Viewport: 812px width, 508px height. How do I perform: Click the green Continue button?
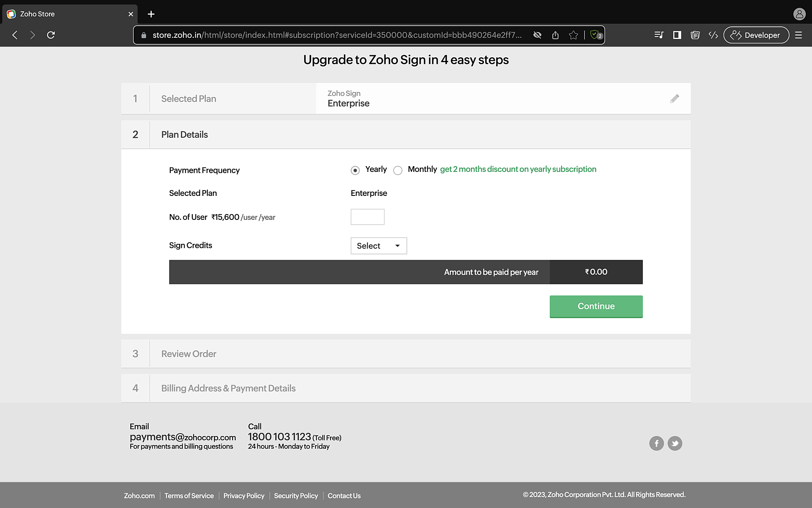click(596, 306)
